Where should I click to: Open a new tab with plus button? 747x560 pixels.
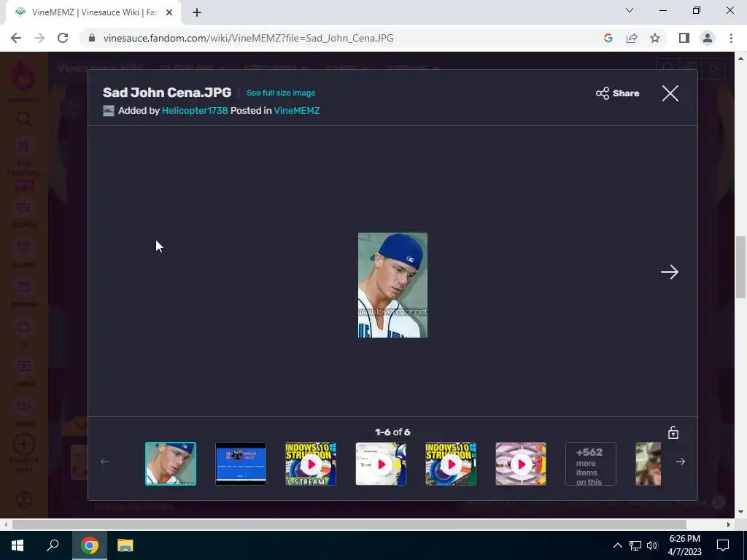(x=197, y=12)
